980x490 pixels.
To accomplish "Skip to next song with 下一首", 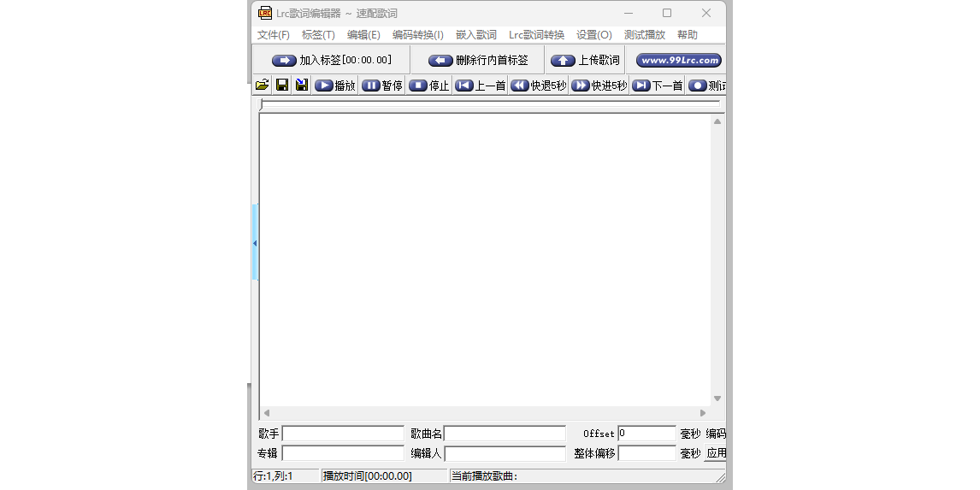I will [x=658, y=86].
